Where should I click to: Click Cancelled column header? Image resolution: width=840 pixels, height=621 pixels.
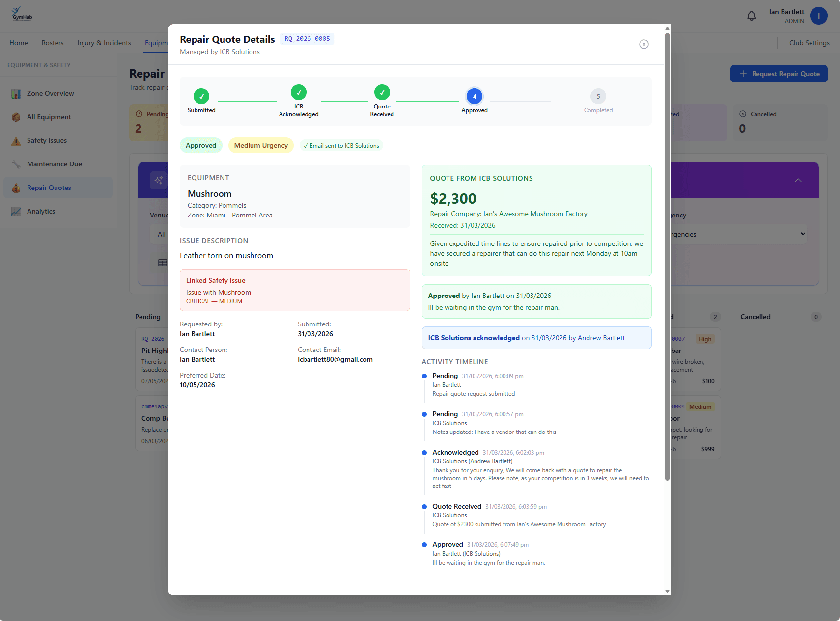pyautogui.click(x=756, y=317)
